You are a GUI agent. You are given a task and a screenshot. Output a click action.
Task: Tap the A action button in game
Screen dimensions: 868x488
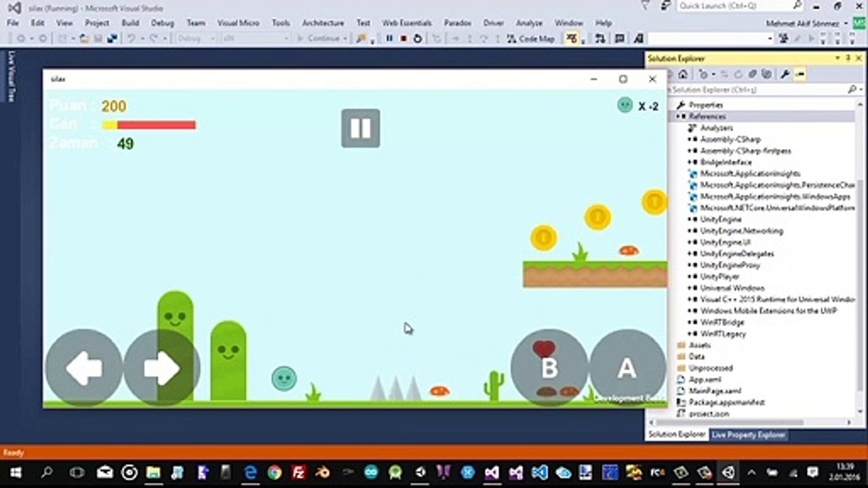tap(627, 368)
